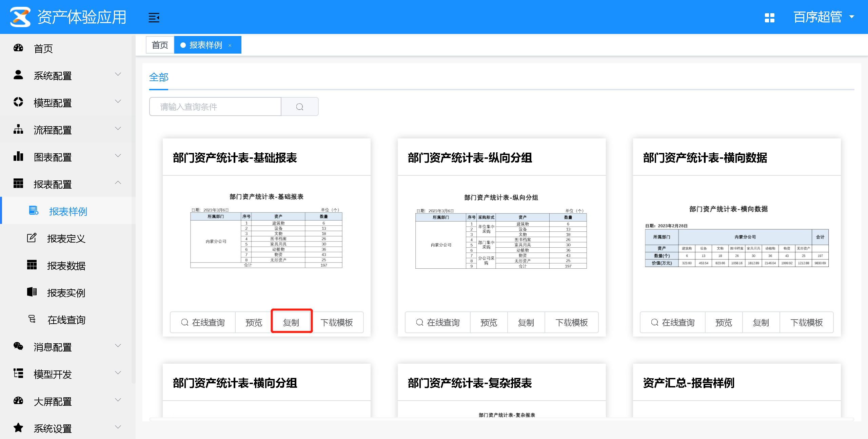This screenshot has width=868, height=439.
Task: Click the 系统设置 star icon
Action: [18, 428]
